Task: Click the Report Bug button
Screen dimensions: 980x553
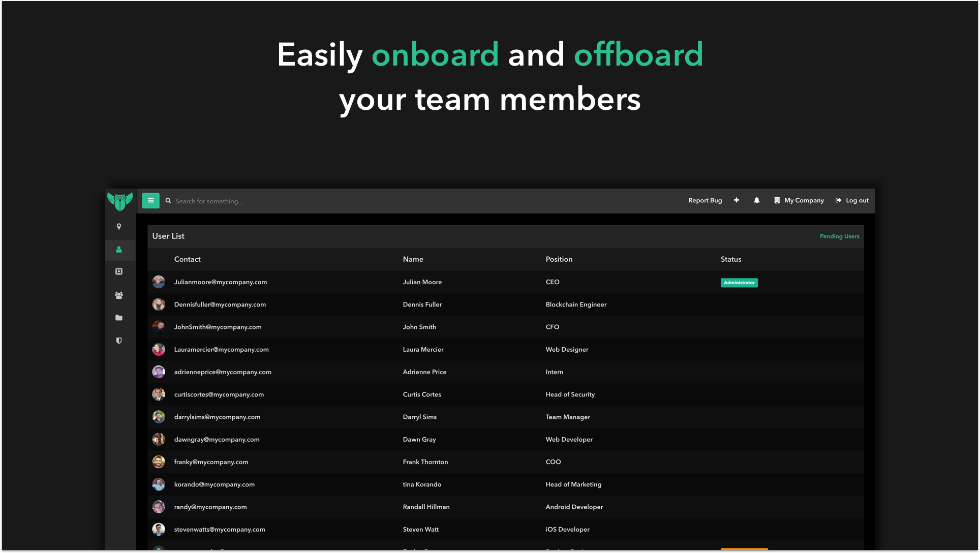Action: pyautogui.click(x=705, y=200)
